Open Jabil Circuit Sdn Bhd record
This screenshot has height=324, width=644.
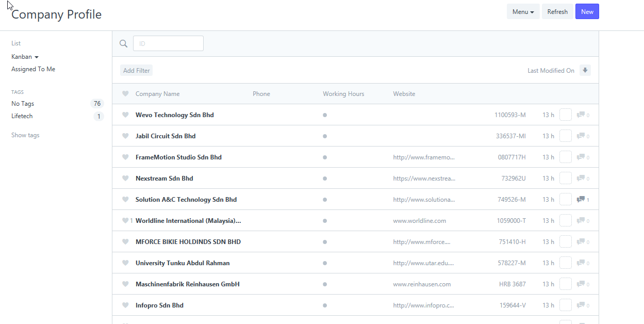click(166, 136)
